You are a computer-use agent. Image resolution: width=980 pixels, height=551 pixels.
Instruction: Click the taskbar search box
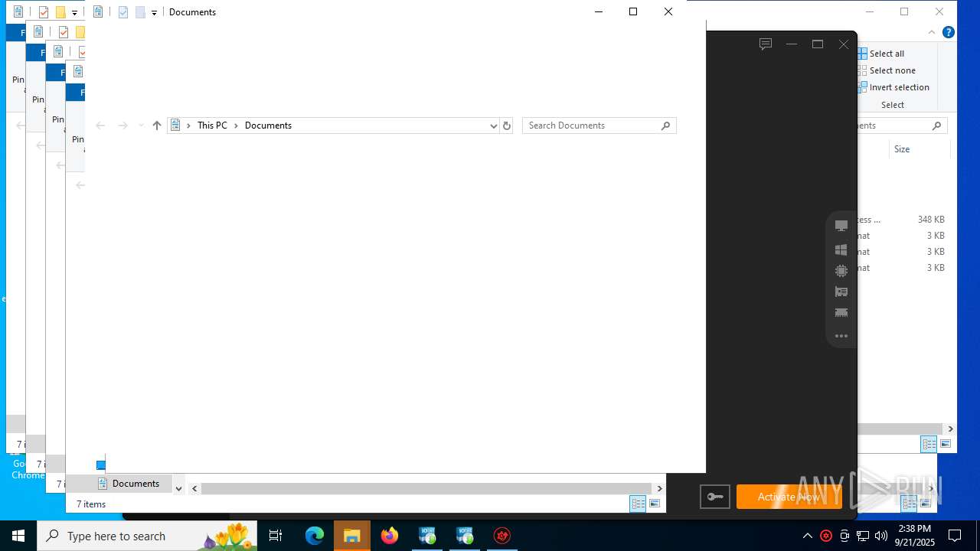[x=147, y=536]
